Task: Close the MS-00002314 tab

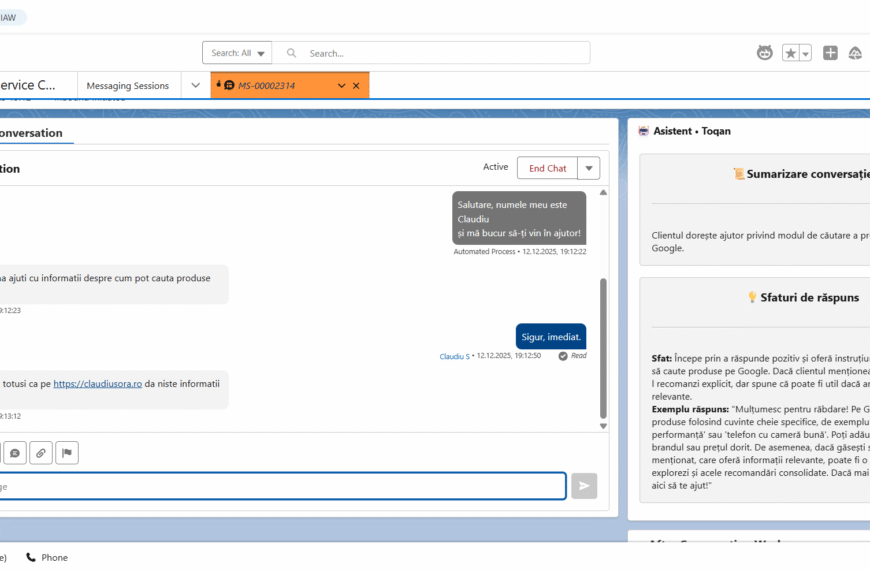Action: 356,85
